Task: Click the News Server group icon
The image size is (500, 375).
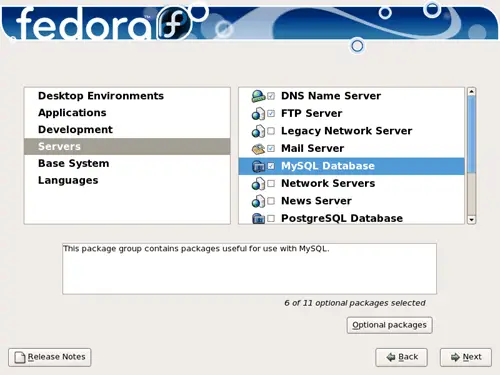Action: pyautogui.click(x=258, y=201)
